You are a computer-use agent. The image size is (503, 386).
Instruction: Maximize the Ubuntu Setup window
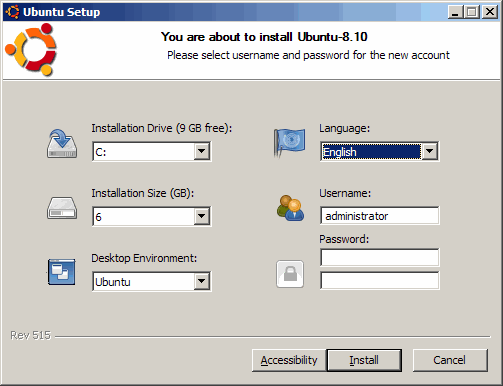[x=472, y=12]
